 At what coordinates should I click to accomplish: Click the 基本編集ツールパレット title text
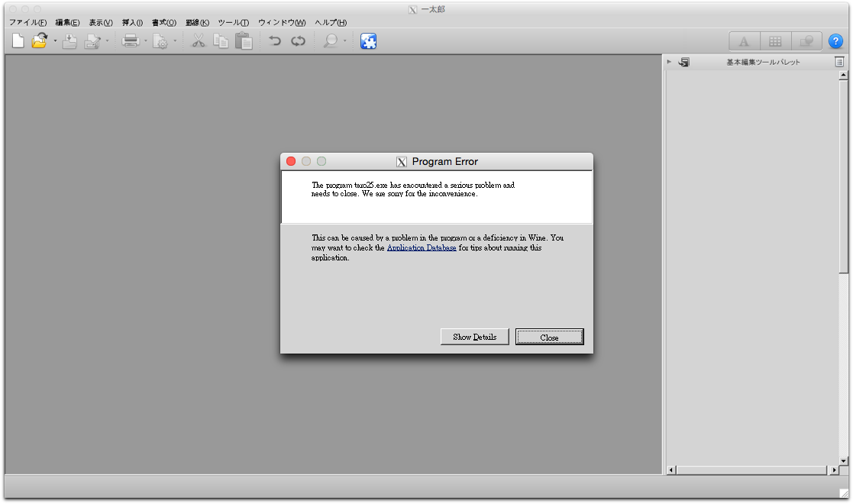point(763,62)
